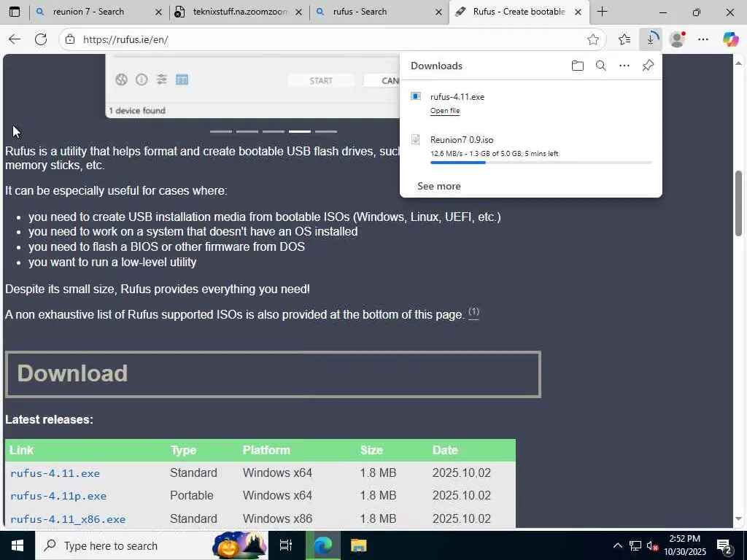This screenshot has height=560, width=747.
Task: Pin the Downloads panel
Action: (648, 66)
